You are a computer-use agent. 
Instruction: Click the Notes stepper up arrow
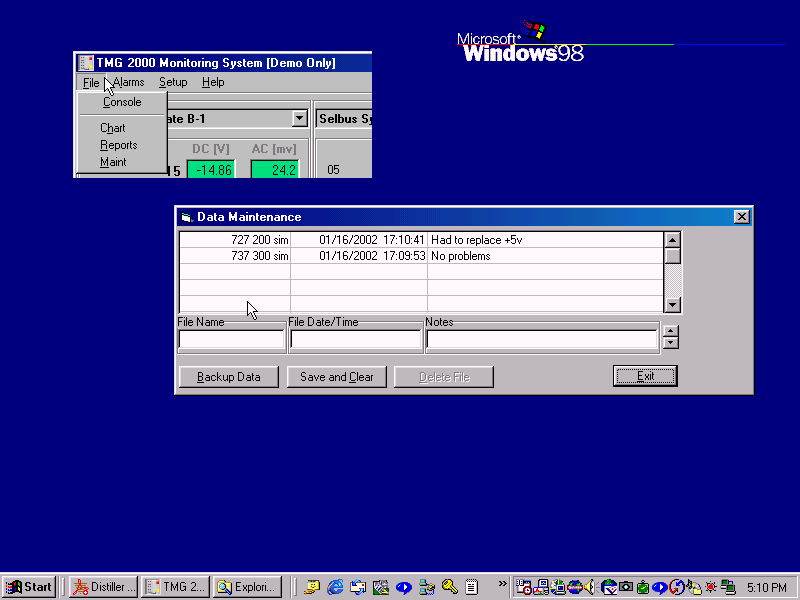point(671,332)
